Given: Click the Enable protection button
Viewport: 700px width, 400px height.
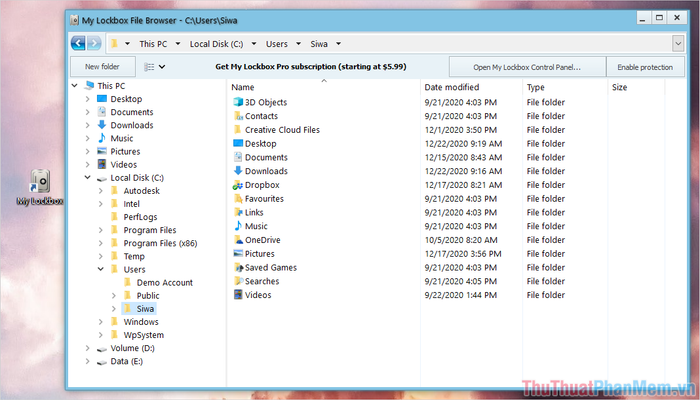Looking at the screenshot, I should pos(645,67).
